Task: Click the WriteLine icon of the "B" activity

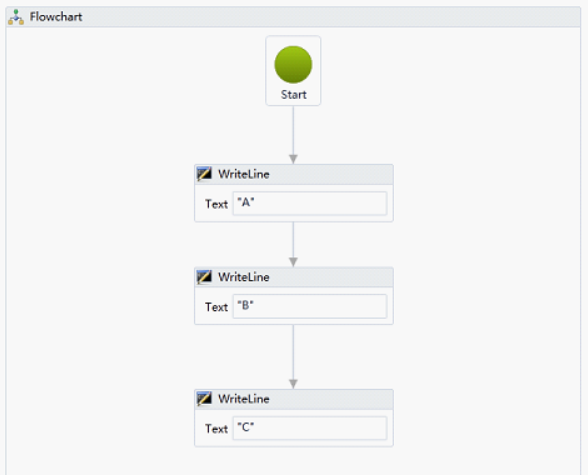Action: point(204,277)
